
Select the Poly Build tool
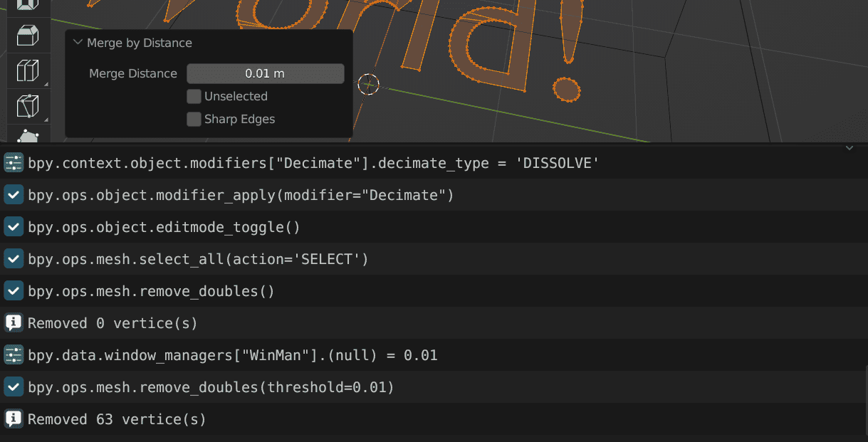pyautogui.click(x=28, y=135)
